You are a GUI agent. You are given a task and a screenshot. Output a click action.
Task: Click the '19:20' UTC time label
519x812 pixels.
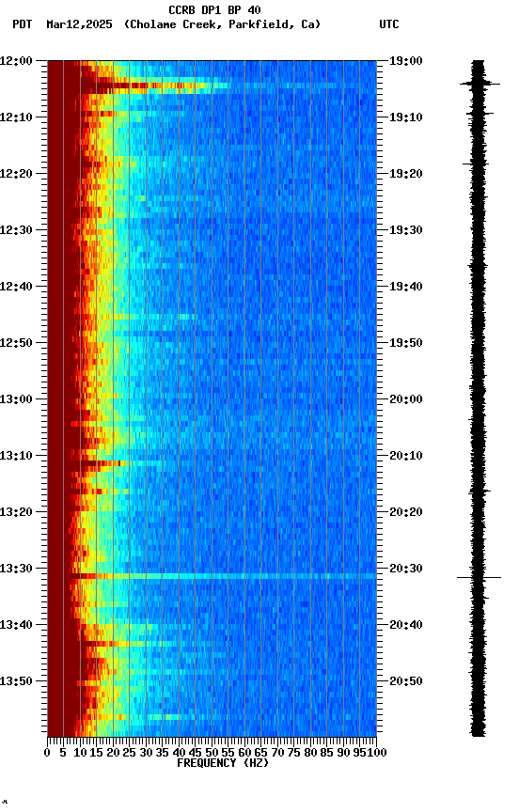(406, 174)
